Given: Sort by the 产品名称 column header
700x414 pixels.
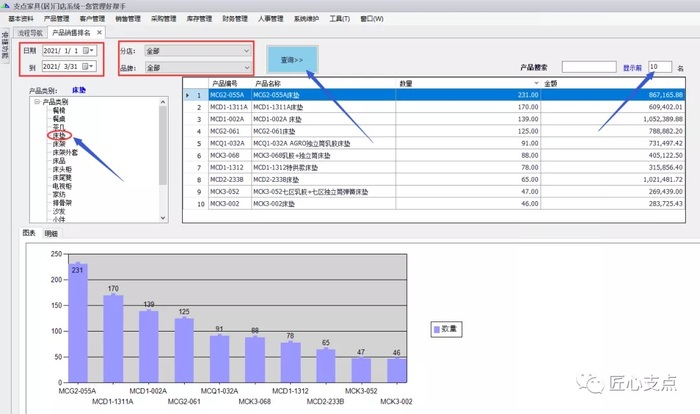Looking at the screenshot, I should tap(324, 83).
